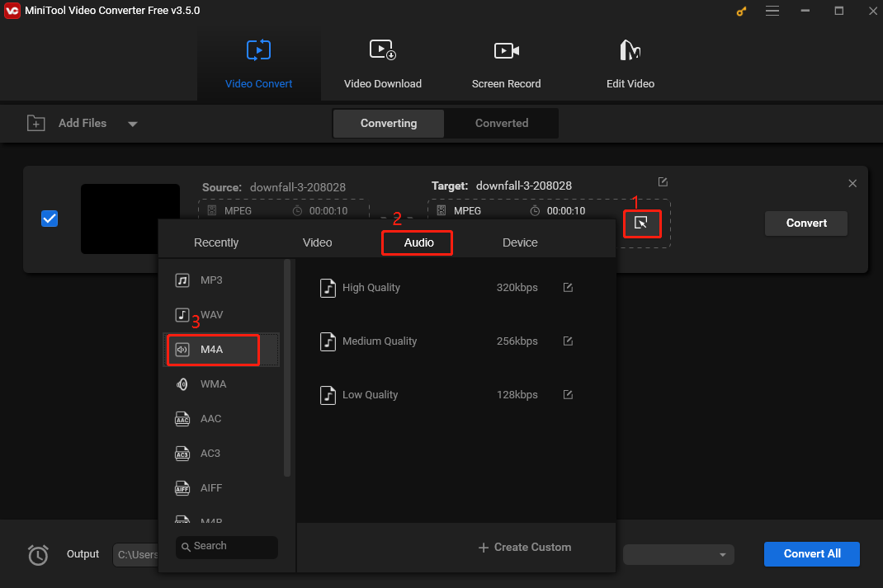
Task: Select the Recently format tab
Action: point(216,242)
